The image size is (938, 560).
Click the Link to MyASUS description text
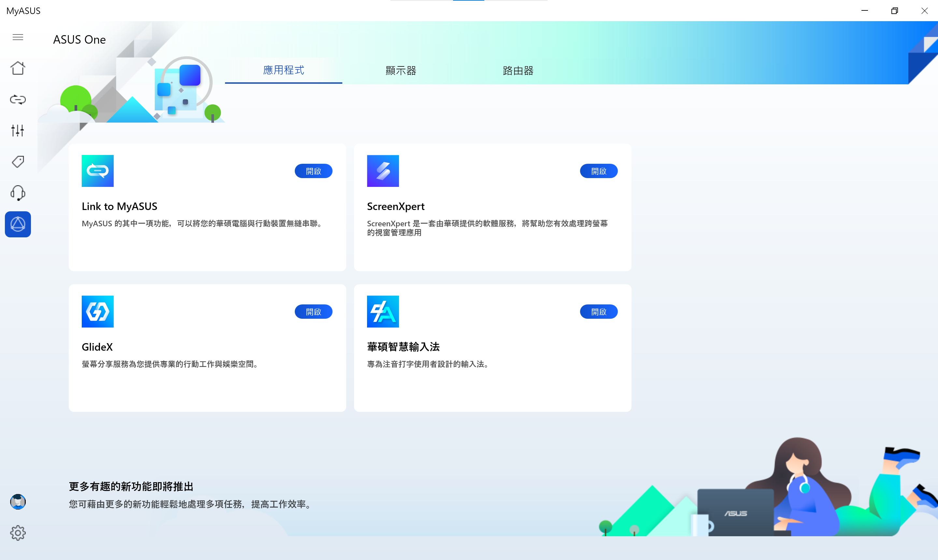tap(203, 223)
